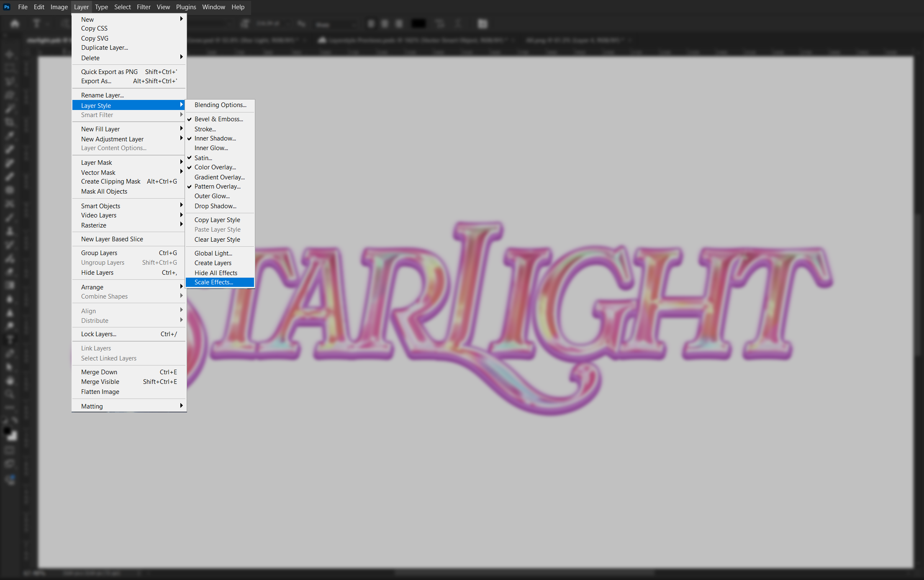The height and width of the screenshot is (580, 924).
Task: Click the foreground color square in toolbar
Action: [8, 431]
